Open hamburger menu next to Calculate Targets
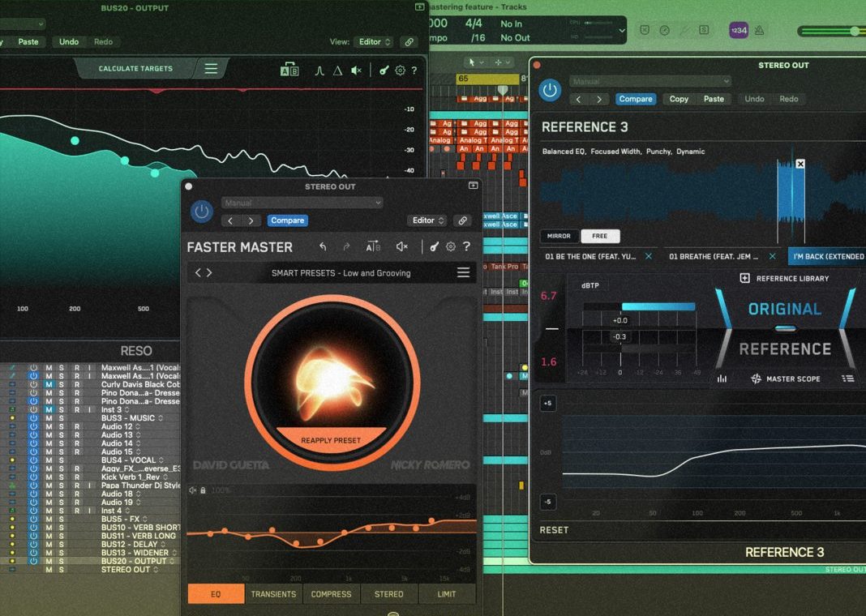The width and height of the screenshot is (866, 616). [211, 68]
